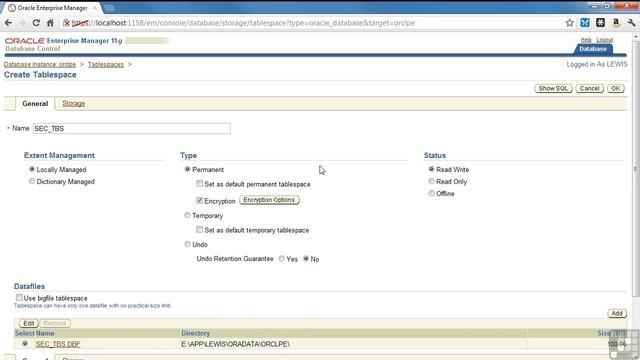The height and width of the screenshot is (360, 640).
Task: Choose No for Undo Retention Guarantee
Action: coord(306,259)
